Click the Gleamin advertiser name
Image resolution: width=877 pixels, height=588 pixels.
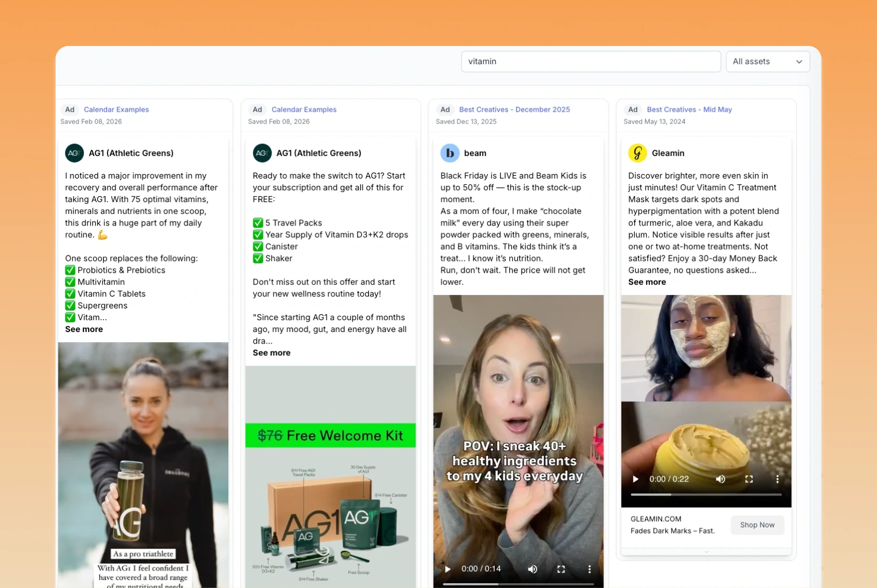click(668, 153)
